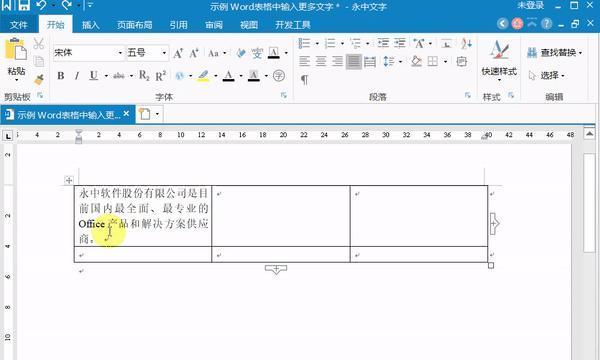Click the yellow highlight color pen
This screenshot has height=360, width=600.
pos(203,75)
